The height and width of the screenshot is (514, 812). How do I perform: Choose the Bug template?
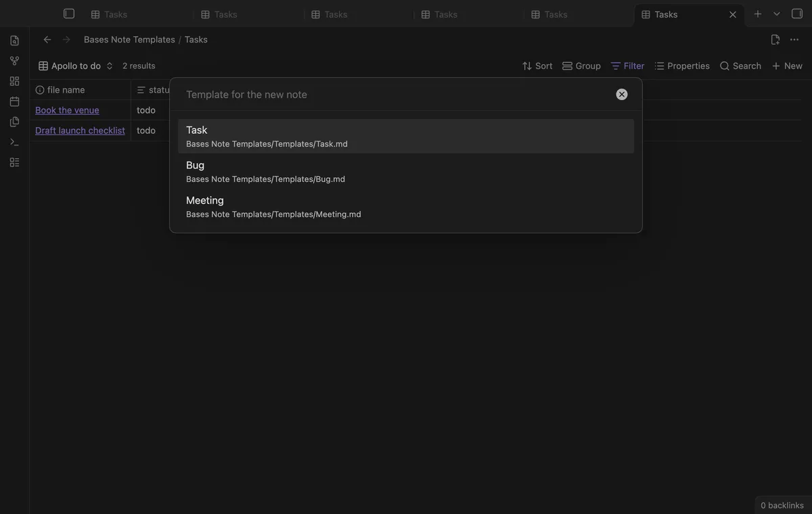(x=406, y=171)
